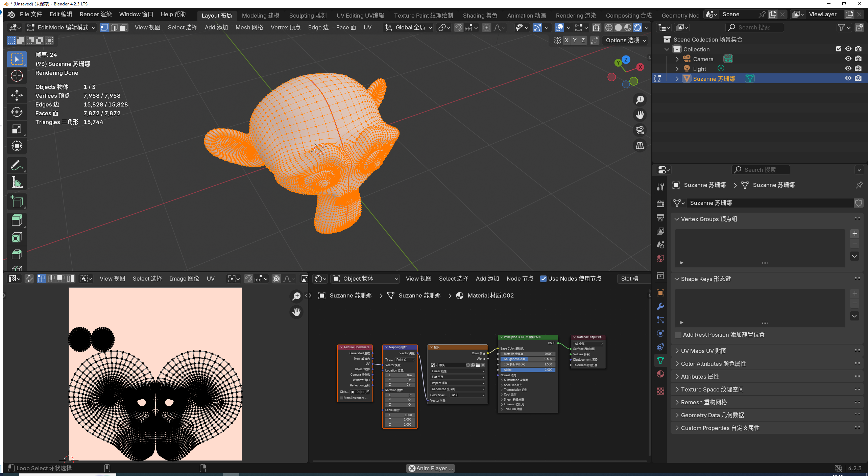Select the Select Box tool
This screenshot has height=476, width=868.
pos(17,59)
